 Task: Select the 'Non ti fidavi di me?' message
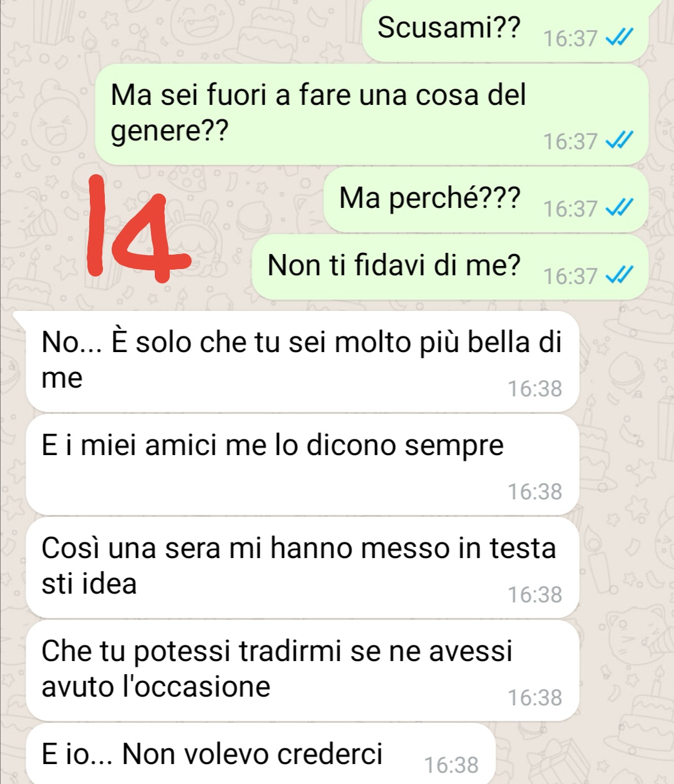point(450,267)
